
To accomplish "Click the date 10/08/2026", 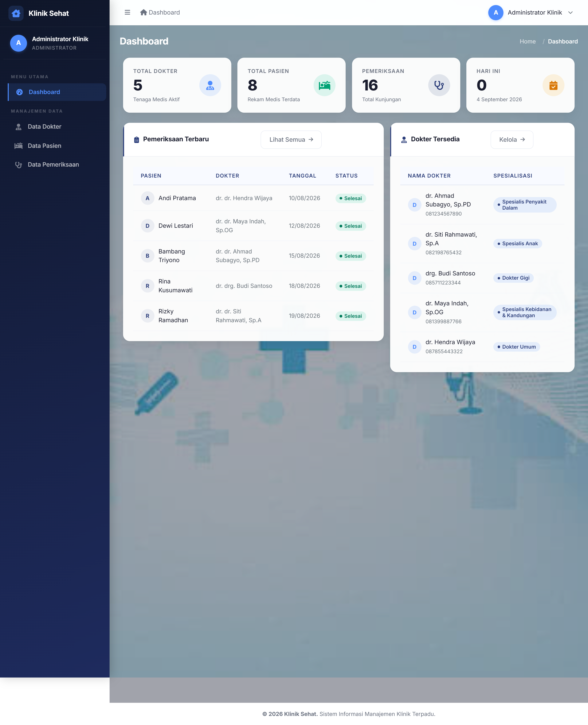I will tap(304, 198).
